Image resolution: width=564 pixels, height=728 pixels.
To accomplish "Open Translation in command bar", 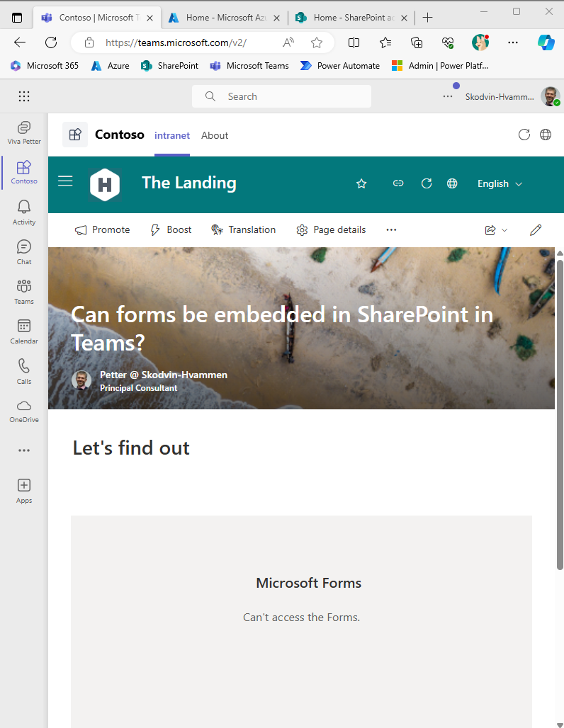I will (x=244, y=230).
